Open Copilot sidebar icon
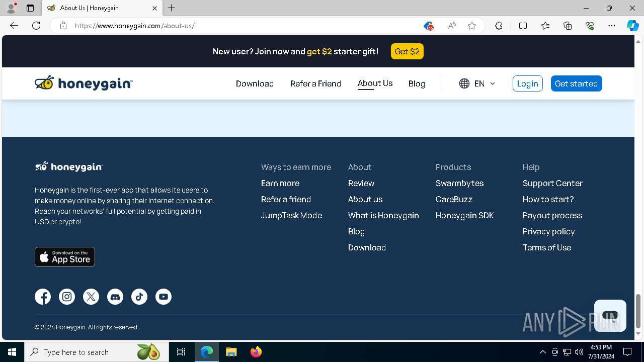The image size is (644, 362). click(633, 26)
